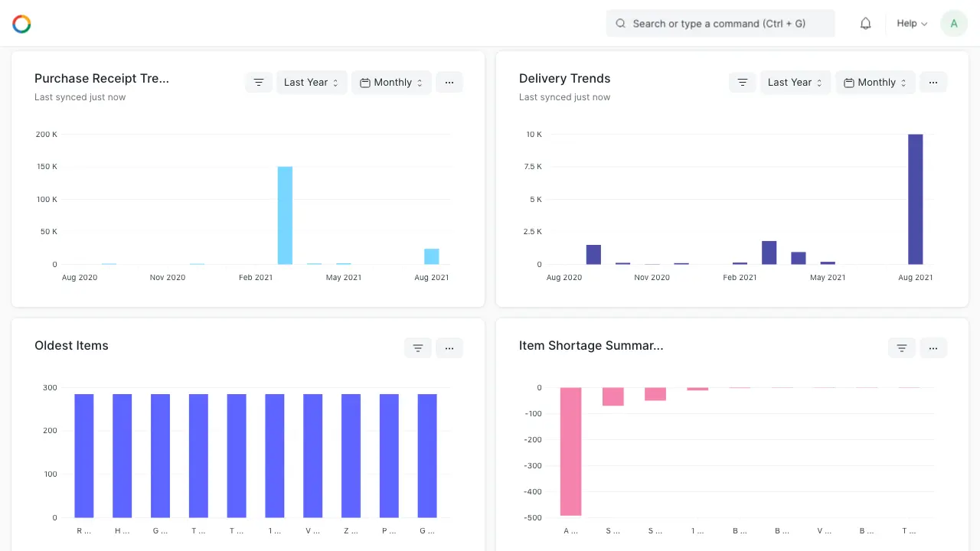This screenshot has width=980, height=551.
Task: Open the Item Shortage Summary options menu
Action: 933,347
